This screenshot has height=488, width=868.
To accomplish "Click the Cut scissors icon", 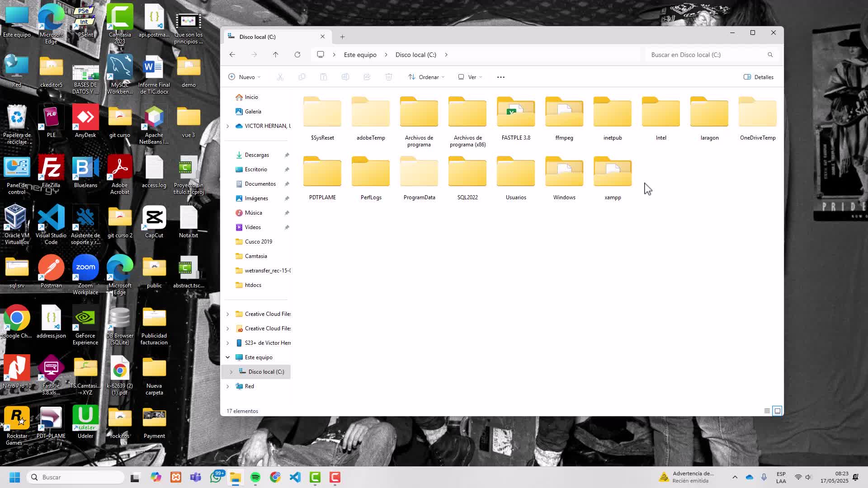I will pyautogui.click(x=280, y=77).
